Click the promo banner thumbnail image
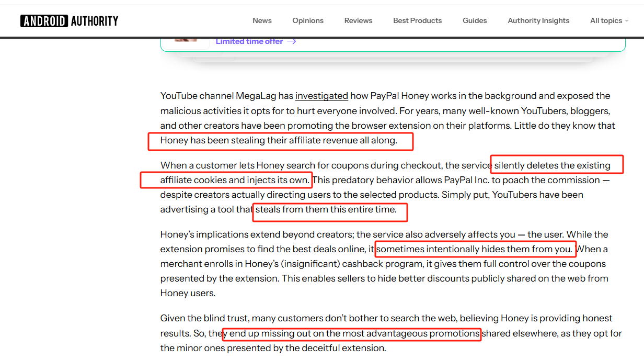The image size is (644, 359). [185, 40]
